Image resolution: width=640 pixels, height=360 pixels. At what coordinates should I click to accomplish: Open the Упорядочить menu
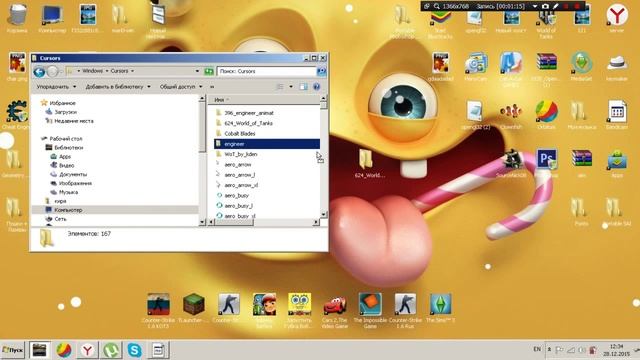56,87
